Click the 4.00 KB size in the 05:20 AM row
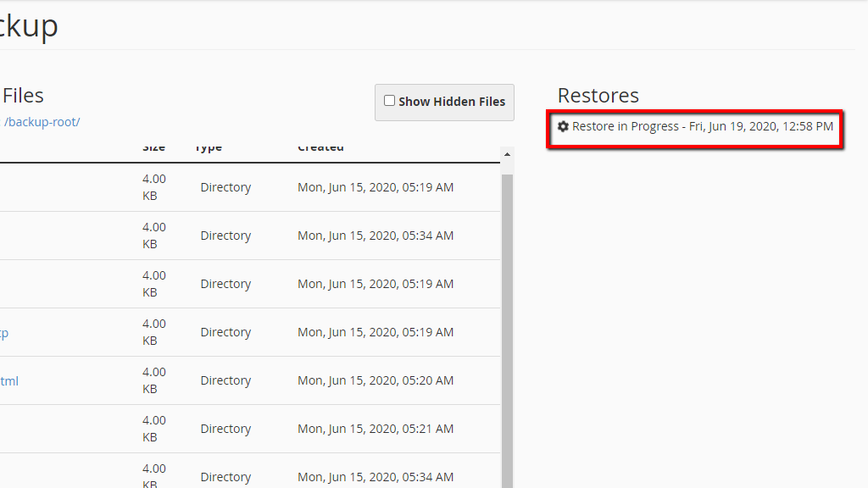 154,380
